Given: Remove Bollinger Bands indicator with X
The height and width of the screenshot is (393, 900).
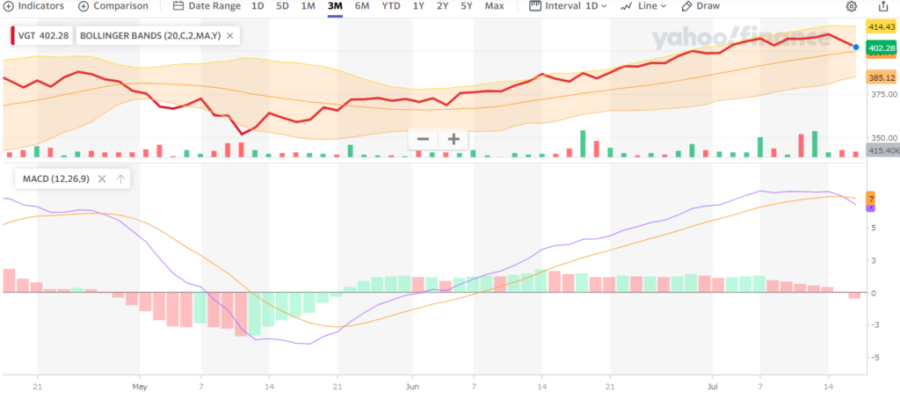Looking at the screenshot, I should click(230, 36).
